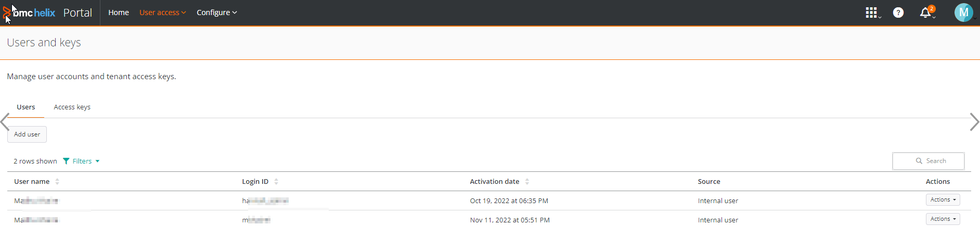This screenshot has width=980, height=250.
Task: Click the left navigation arrow
Action: (5, 122)
